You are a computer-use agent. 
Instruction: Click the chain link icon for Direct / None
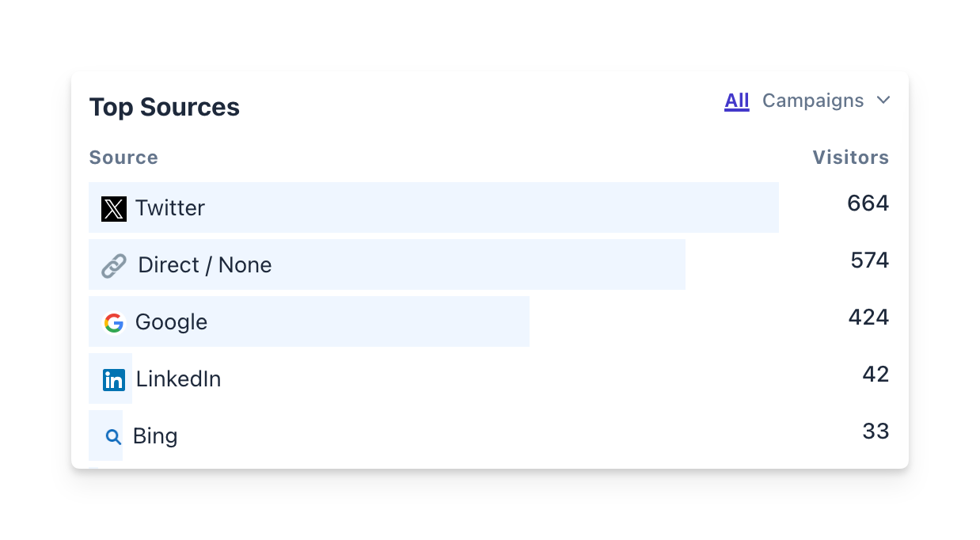114,266
